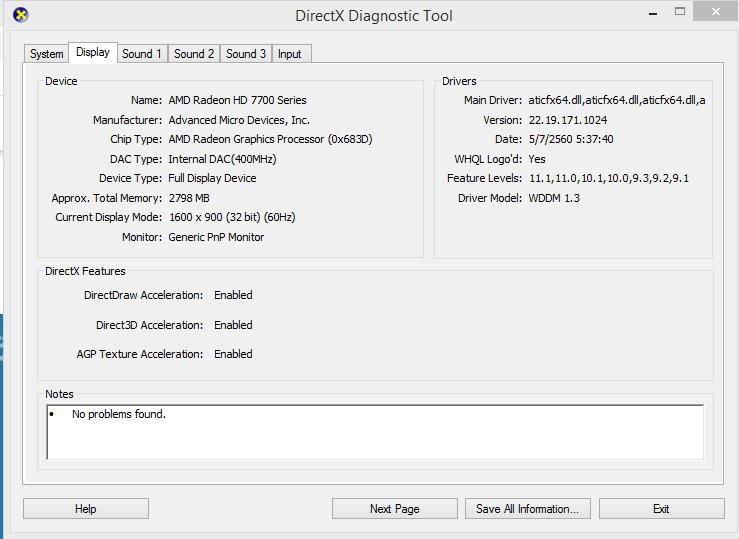
Task: Click the 'Main Driver:' label
Action: (493, 100)
